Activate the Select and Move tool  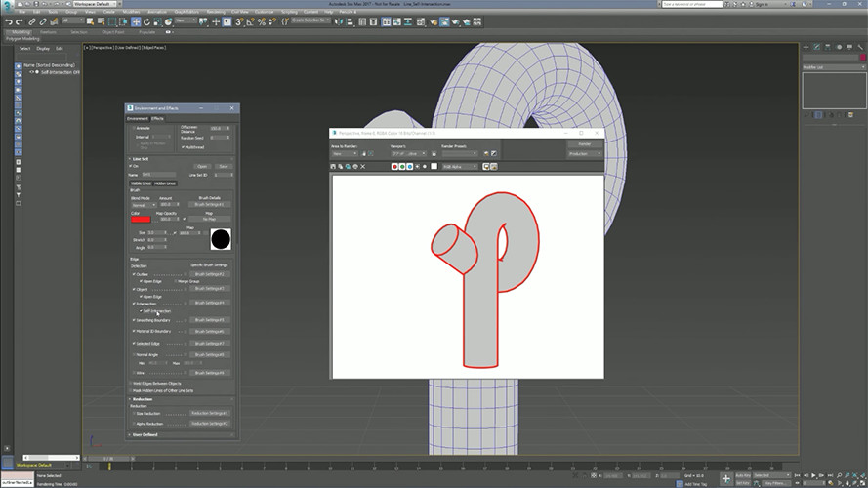coord(136,22)
